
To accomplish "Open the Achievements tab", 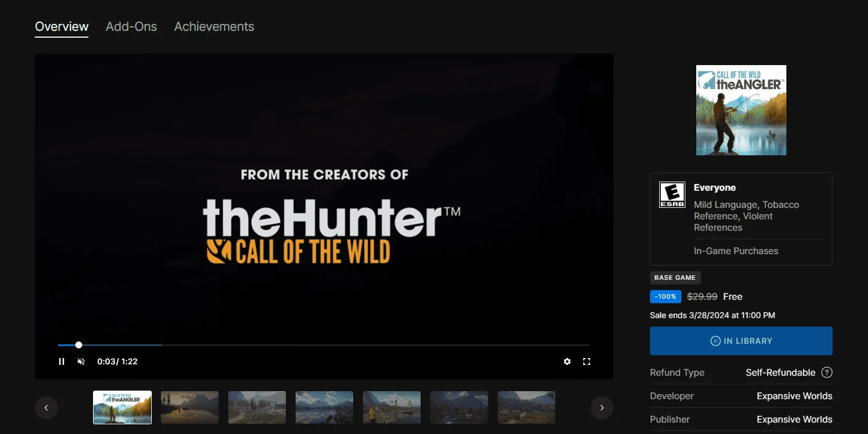I will [x=214, y=27].
